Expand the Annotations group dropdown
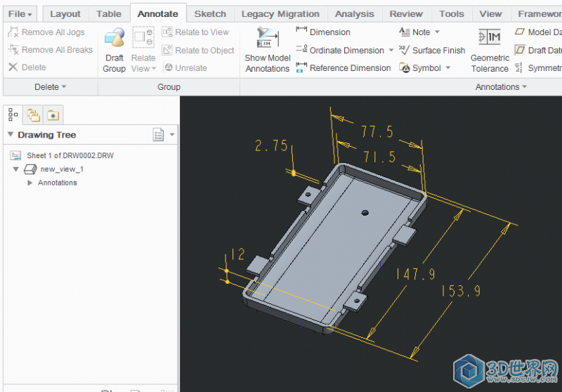 (524, 87)
